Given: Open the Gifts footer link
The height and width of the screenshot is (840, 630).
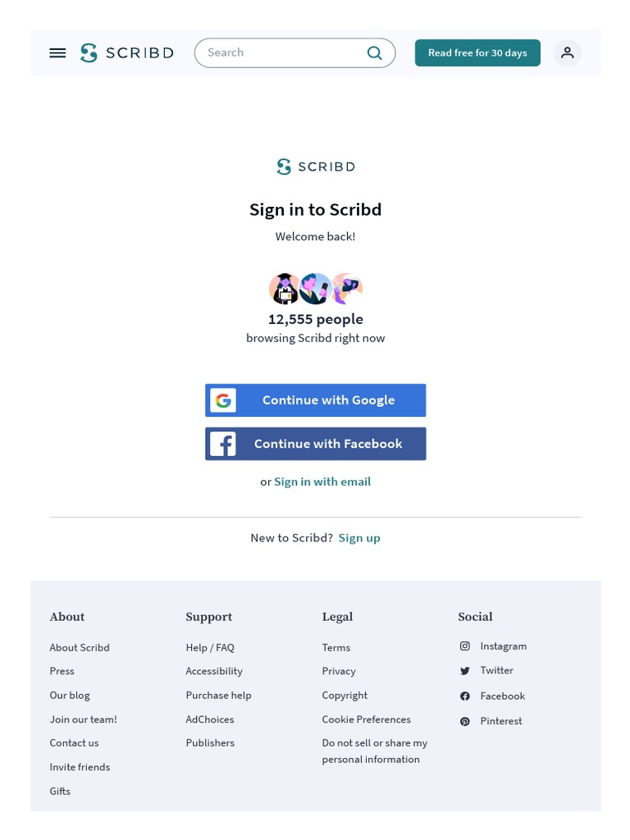Looking at the screenshot, I should (60, 791).
